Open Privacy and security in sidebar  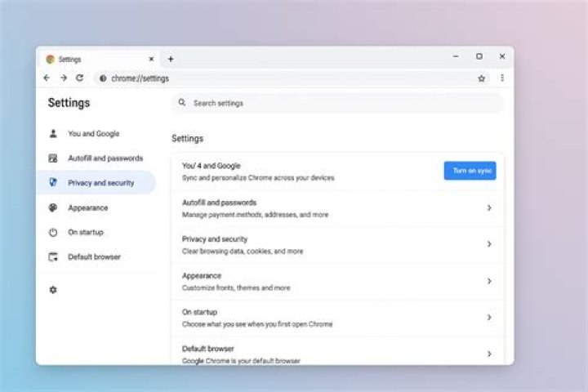[96, 183]
